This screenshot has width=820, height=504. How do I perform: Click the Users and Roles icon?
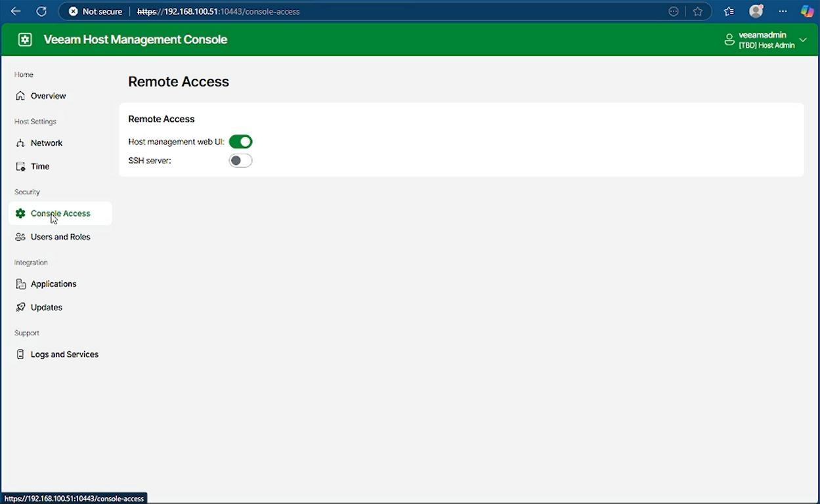[20, 237]
